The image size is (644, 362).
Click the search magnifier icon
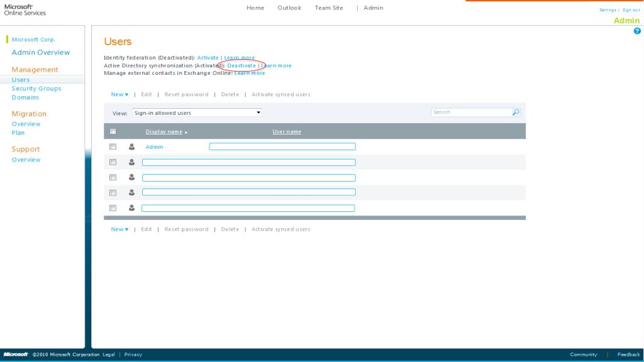(516, 112)
